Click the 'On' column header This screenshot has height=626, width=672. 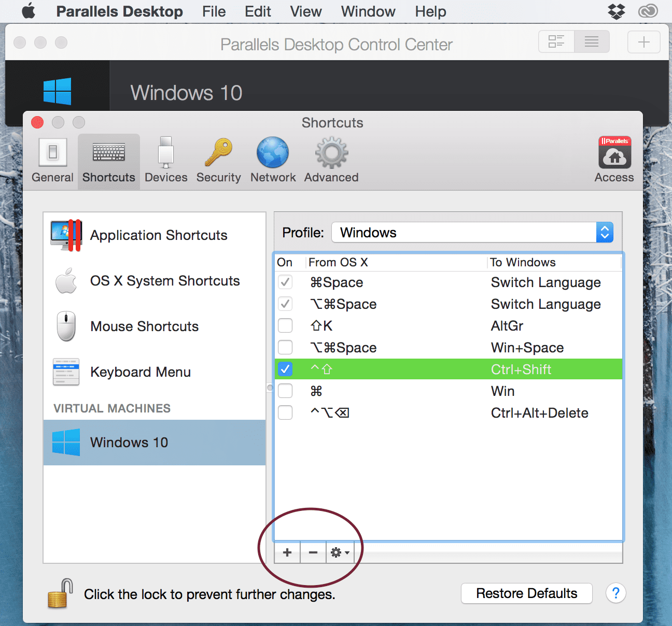(x=285, y=262)
